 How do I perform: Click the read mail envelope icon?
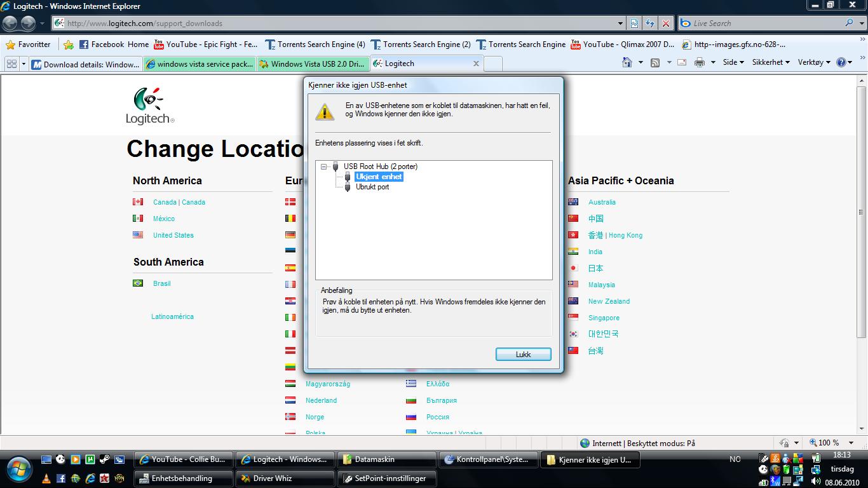682,62
